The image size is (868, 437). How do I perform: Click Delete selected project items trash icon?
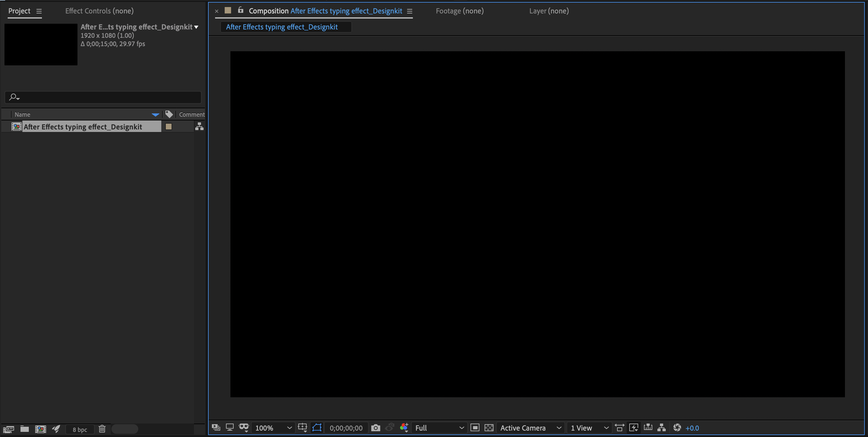[102, 429]
